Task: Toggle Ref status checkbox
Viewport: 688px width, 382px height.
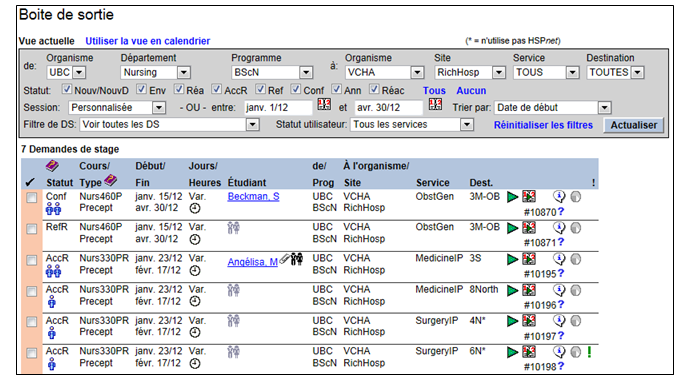Action: (261, 89)
